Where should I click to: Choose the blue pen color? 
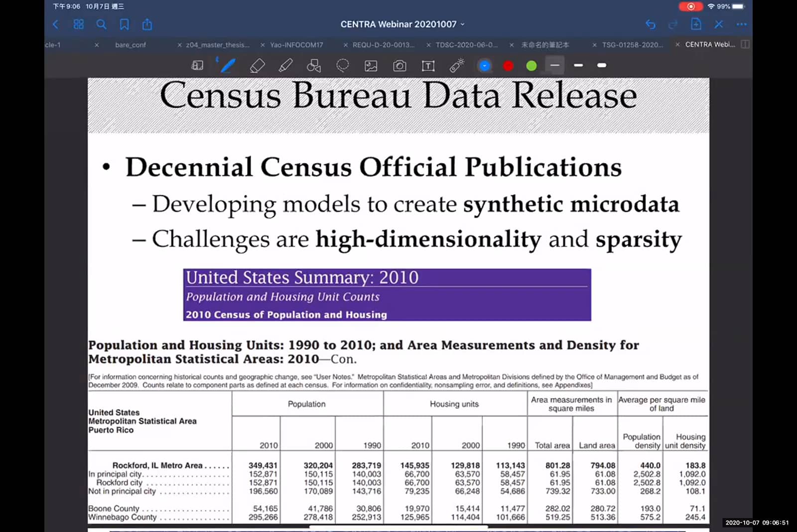[x=485, y=66]
